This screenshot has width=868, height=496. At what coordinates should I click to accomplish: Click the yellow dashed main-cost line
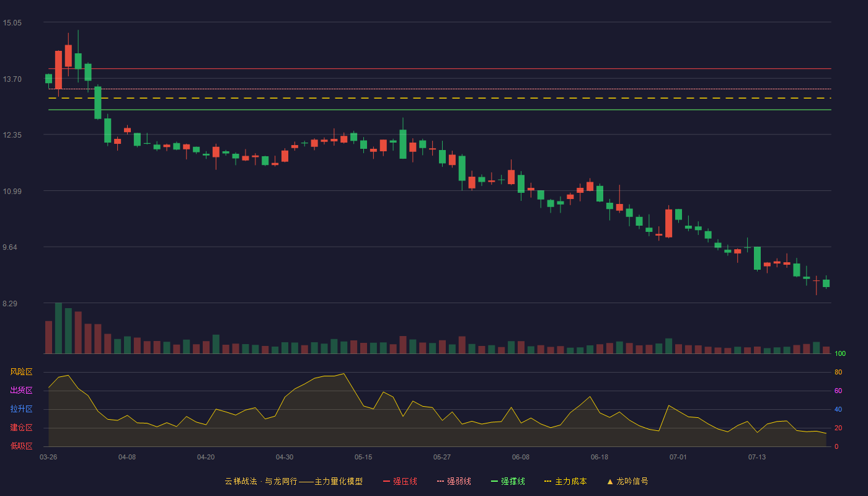(x=440, y=98)
